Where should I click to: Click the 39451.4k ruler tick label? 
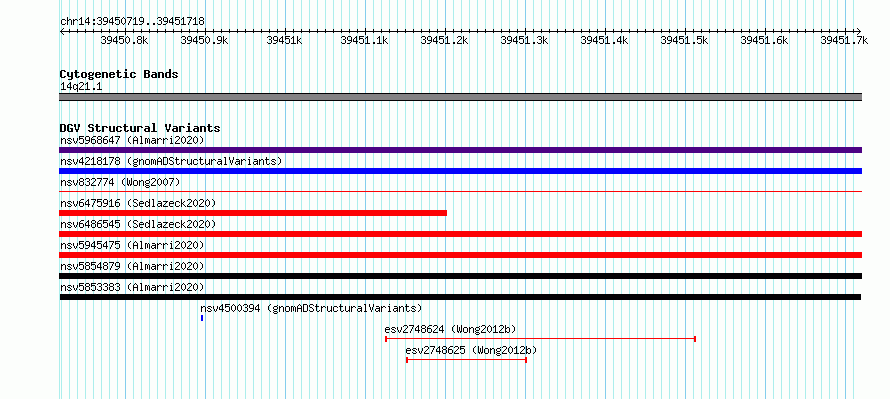(x=604, y=40)
